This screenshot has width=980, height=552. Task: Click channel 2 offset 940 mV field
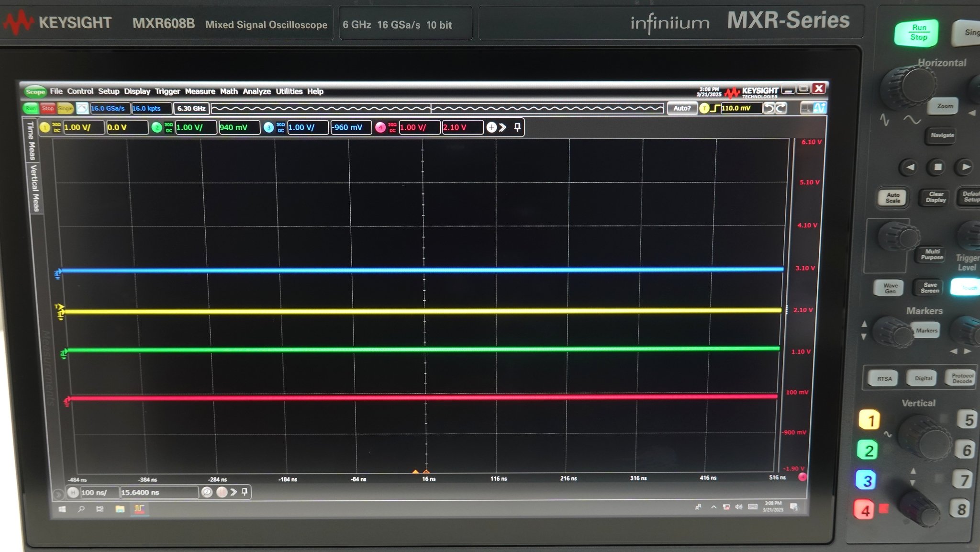(239, 127)
